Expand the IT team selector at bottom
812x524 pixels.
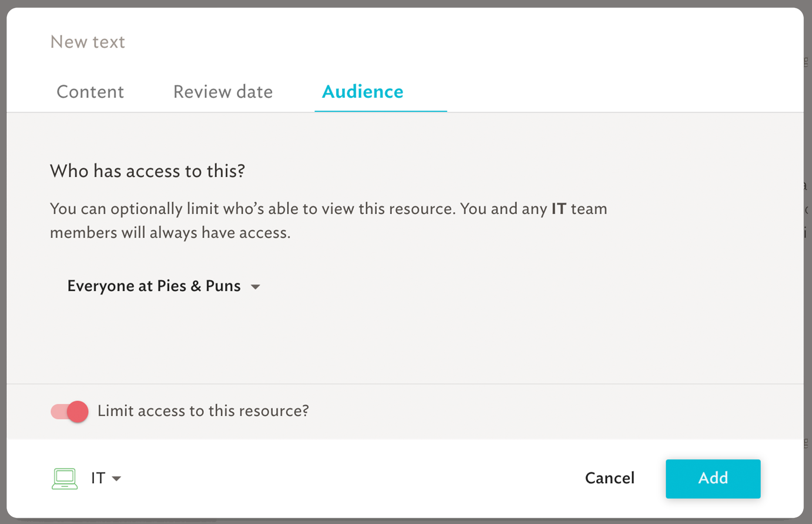coord(106,478)
